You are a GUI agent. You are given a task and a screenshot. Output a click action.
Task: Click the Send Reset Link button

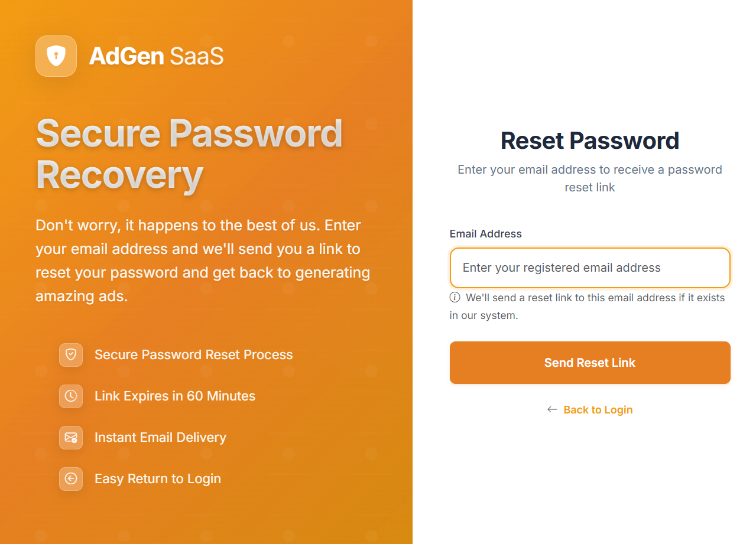590,363
